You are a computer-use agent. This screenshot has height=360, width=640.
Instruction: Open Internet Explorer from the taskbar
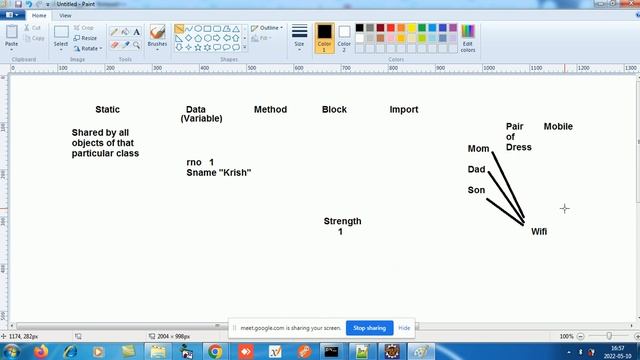point(70,351)
